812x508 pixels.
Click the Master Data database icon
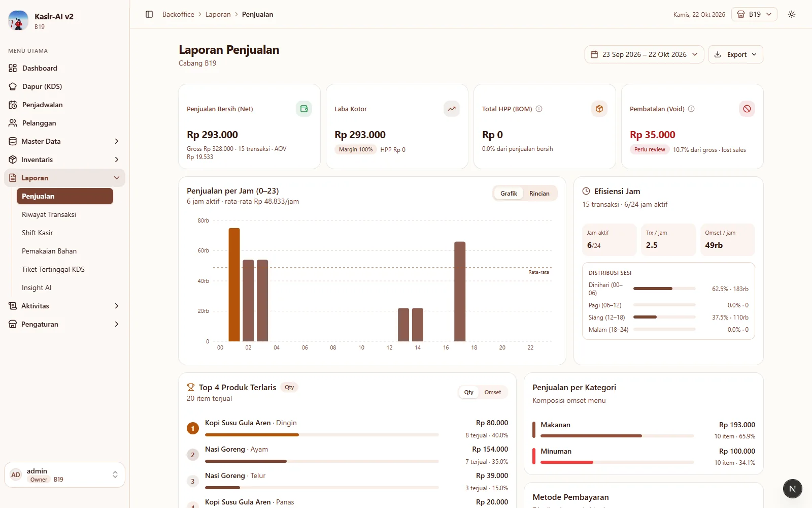click(13, 141)
